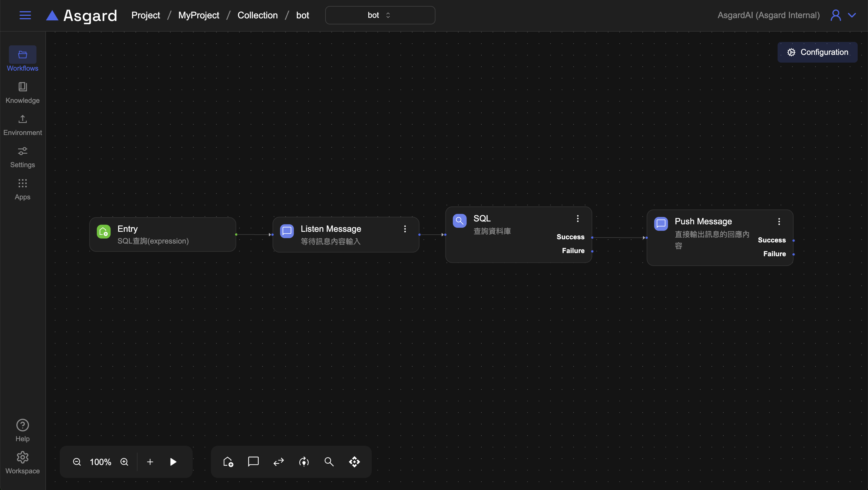Open SQL node options menu
This screenshot has width=868, height=490.
pos(578,219)
